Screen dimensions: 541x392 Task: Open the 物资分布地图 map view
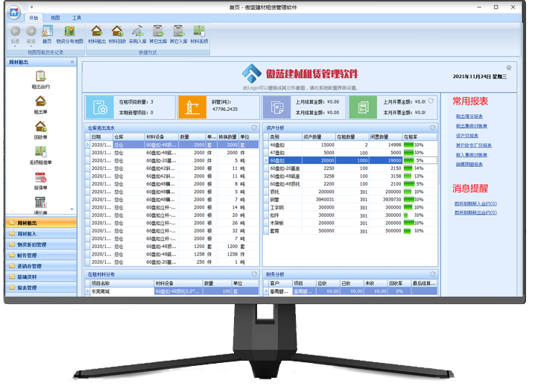click(x=70, y=34)
